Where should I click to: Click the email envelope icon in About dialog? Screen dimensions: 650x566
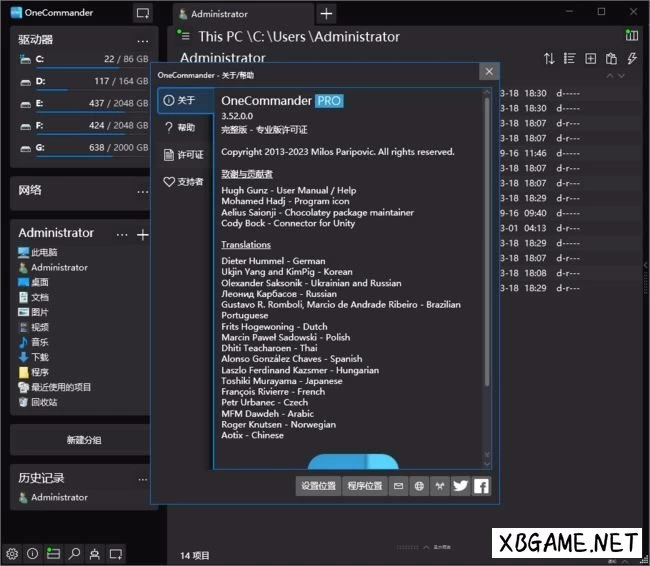coord(399,486)
